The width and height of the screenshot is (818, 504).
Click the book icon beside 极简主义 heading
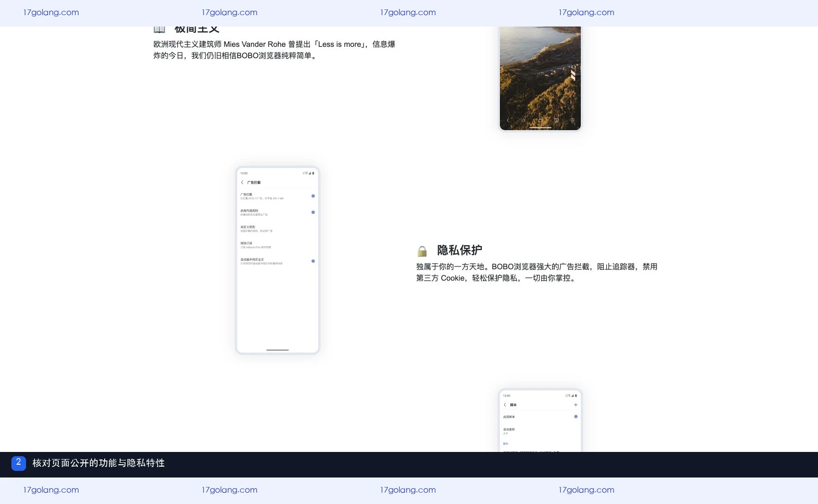(160, 29)
